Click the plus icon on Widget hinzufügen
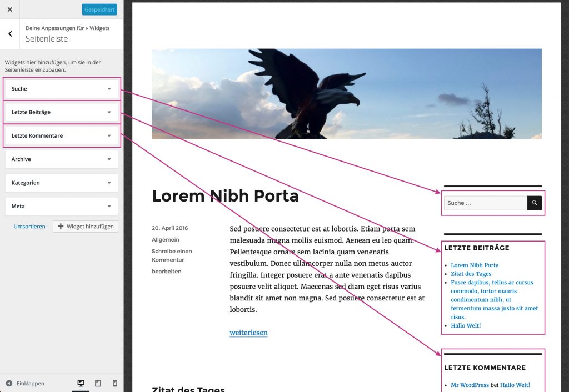Image resolution: width=569 pixels, height=392 pixels. click(x=61, y=226)
